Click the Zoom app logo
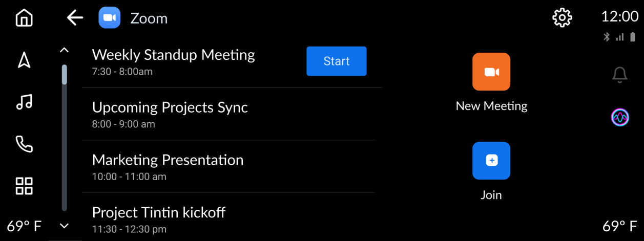 (x=109, y=18)
